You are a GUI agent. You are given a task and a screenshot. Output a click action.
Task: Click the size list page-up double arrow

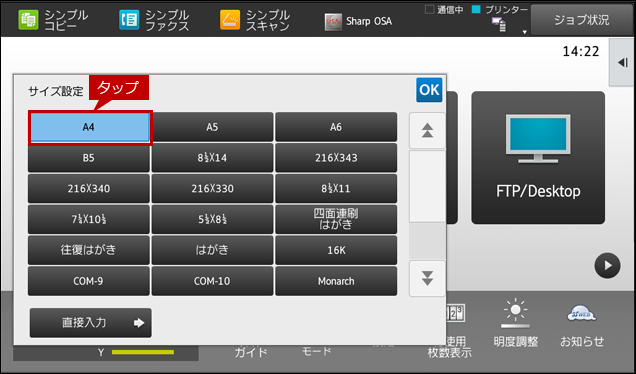427,131
